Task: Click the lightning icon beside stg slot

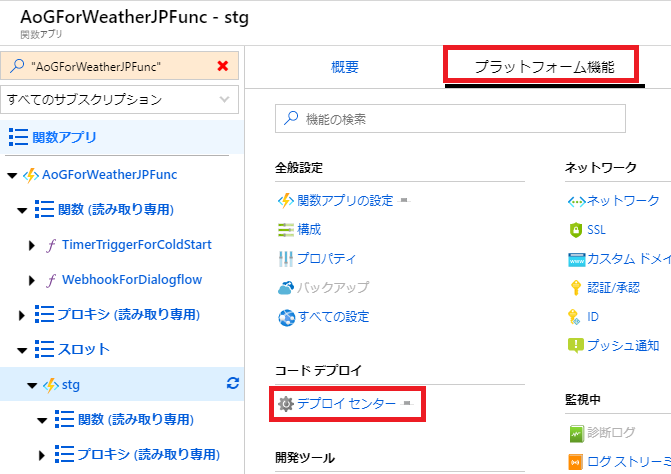Action: [x=50, y=385]
